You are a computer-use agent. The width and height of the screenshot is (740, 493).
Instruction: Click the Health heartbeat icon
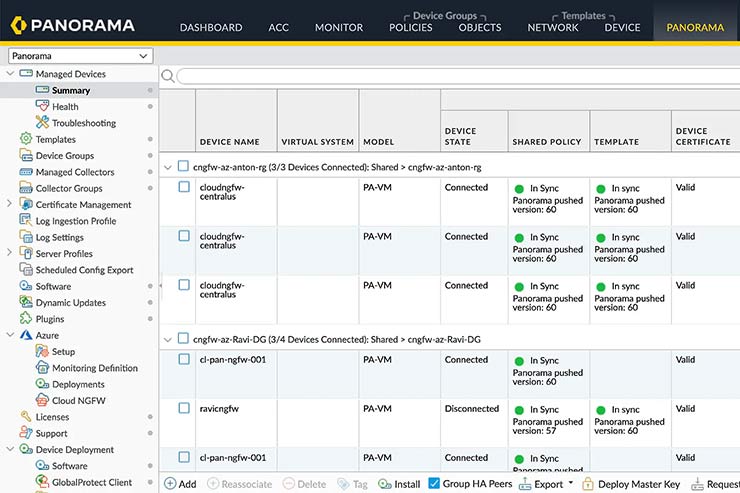pos(42,107)
